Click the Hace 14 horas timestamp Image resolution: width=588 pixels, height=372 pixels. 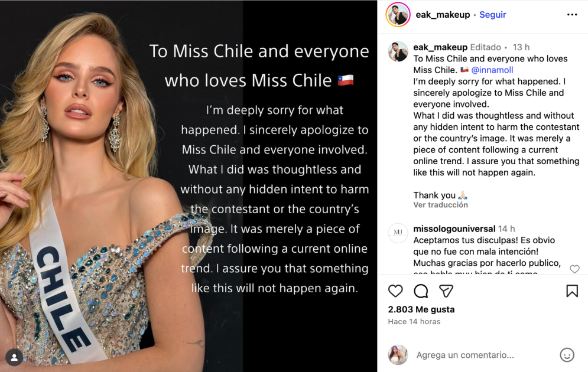tap(414, 322)
